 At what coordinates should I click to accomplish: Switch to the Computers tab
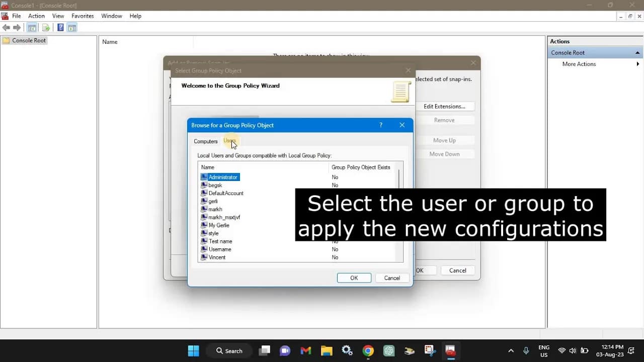click(205, 141)
